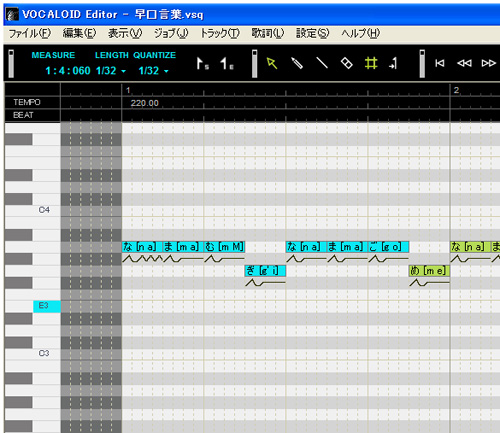The height and width of the screenshot is (433, 500).
Task: Open the 歌詞(L) menu
Action: (268, 33)
